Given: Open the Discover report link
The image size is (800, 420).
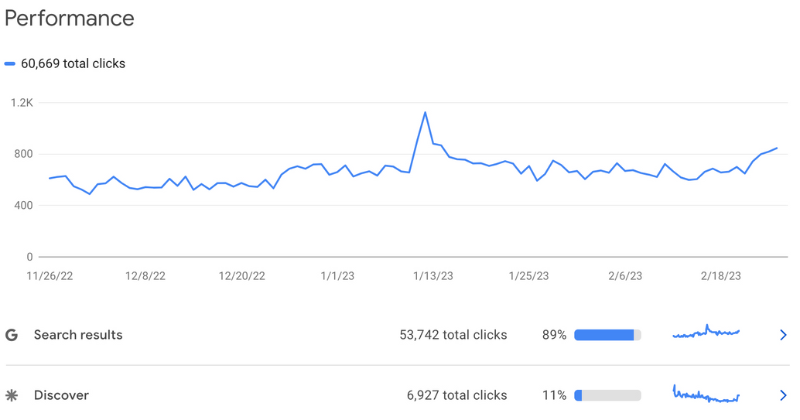Looking at the screenshot, I should (x=61, y=395).
